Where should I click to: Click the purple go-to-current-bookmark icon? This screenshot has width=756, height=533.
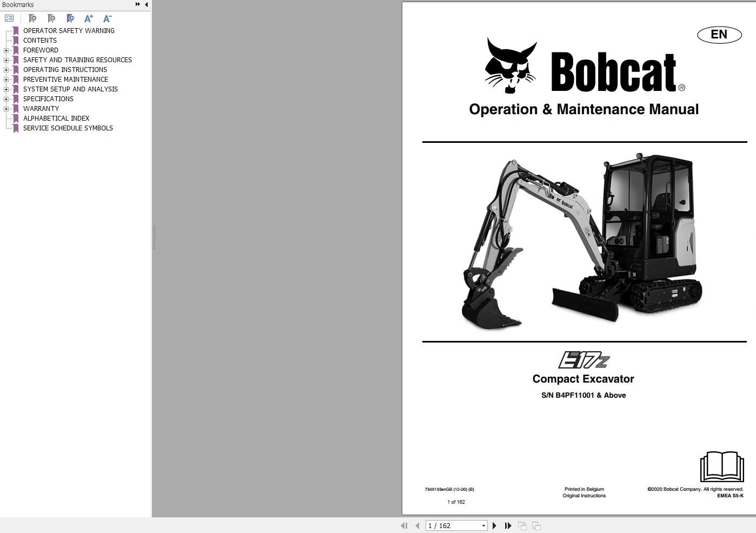[70, 18]
